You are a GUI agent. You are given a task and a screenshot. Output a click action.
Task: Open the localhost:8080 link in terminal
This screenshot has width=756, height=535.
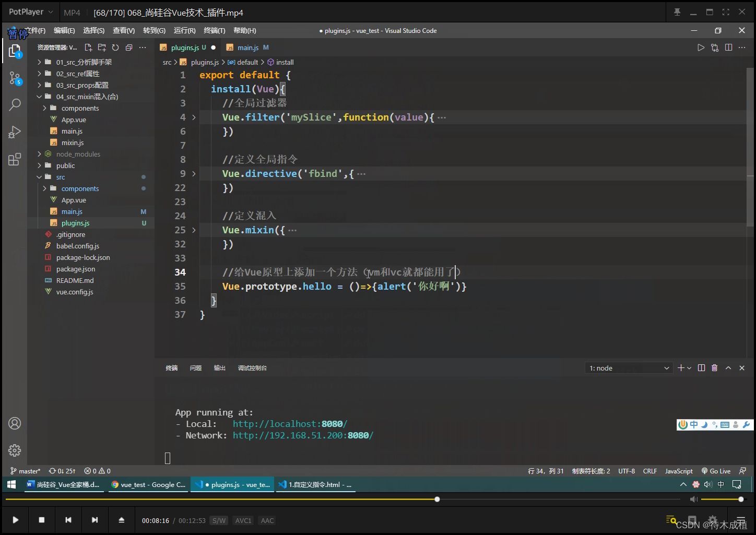290,424
